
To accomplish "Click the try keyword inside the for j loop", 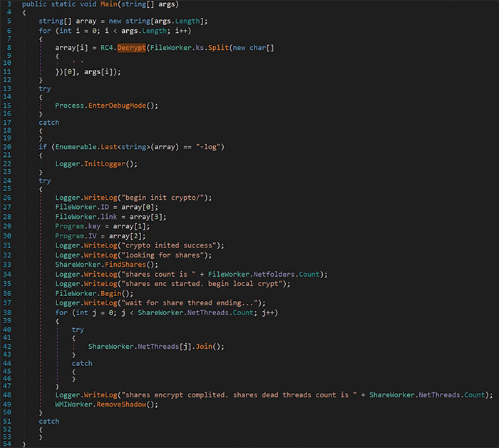I will pyautogui.click(x=78, y=330).
